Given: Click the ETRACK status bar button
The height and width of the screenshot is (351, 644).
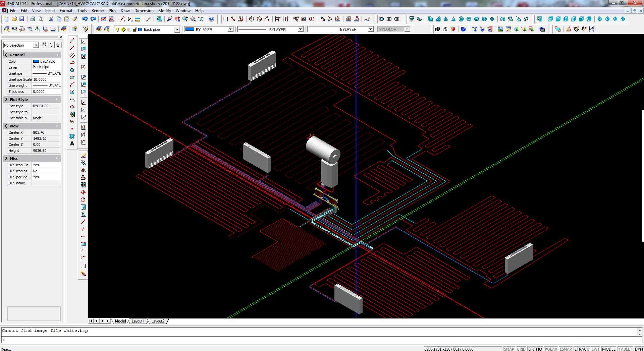Looking at the screenshot, I should point(582,349).
